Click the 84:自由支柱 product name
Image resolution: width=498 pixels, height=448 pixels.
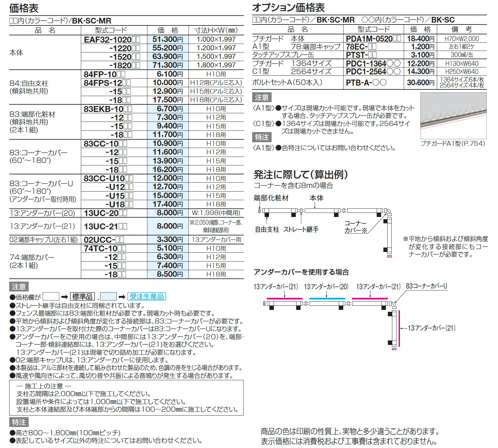pos(29,83)
